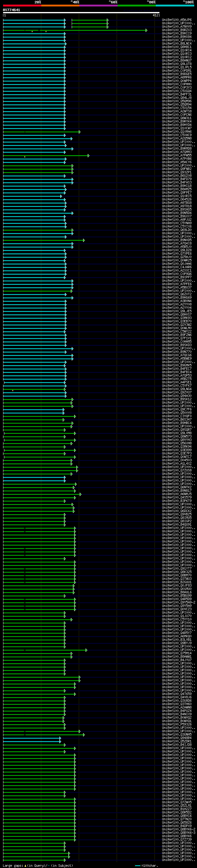Select hit label UniRef100_B8ANU7
The width and height of the screenshot is (197, 868).
[x=177, y=60]
